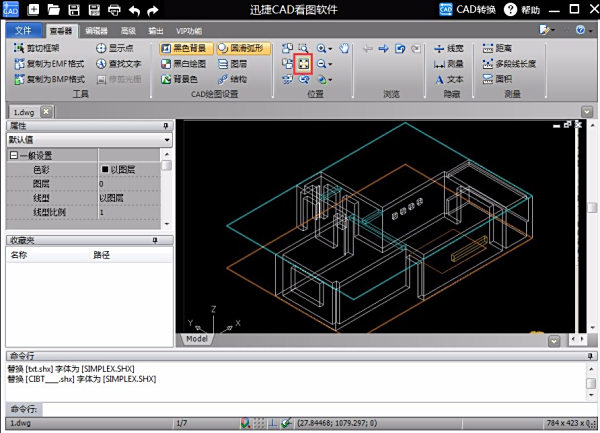Pin the 收藏夹 panel
This screenshot has width=600, height=433.
coord(155,240)
